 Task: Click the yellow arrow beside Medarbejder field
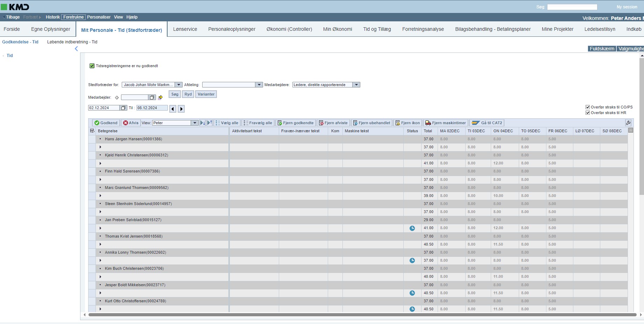[161, 98]
